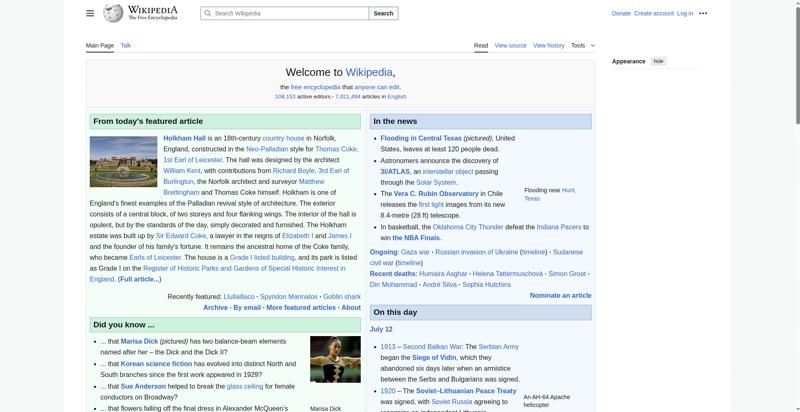Open the three-dots personal tools menu
800x412 pixels.
(703, 13)
